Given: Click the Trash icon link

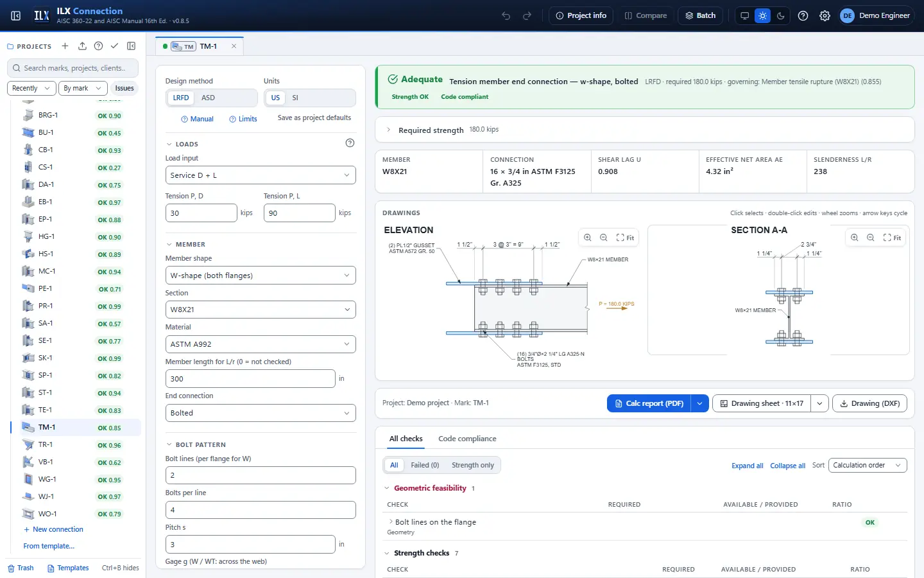Looking at the screenshot, I should (21, 568).
